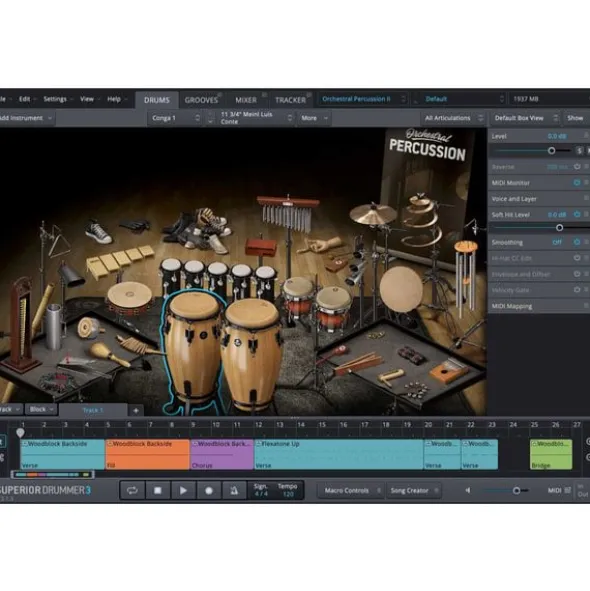Select the sneaker stomp instrument
The width and height of the screenshot is (590, 591).
[x=98, y=232]
